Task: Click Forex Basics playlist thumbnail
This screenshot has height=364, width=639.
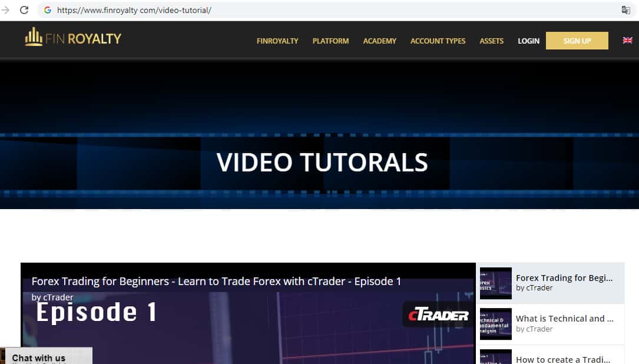Action: (495, 283)
